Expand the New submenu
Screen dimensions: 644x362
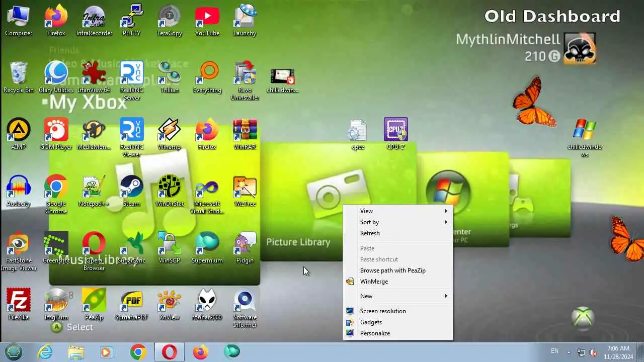[x=398, y=296]
